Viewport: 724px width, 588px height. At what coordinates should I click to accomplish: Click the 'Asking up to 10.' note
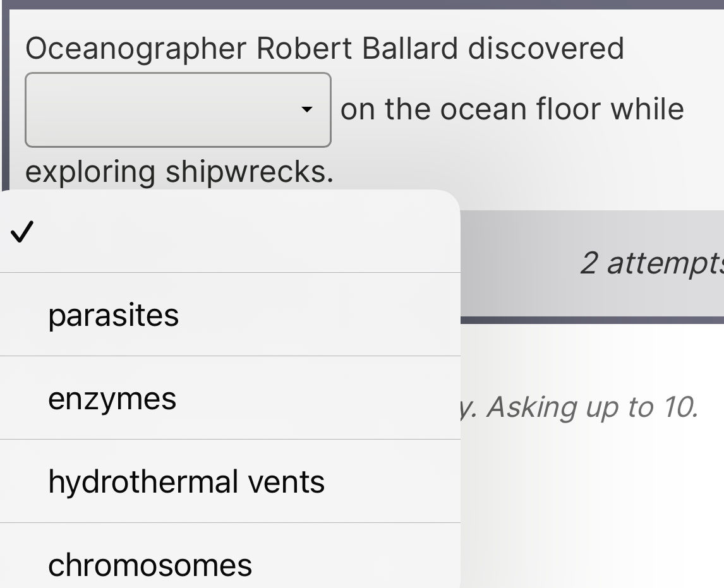[592, 407]
